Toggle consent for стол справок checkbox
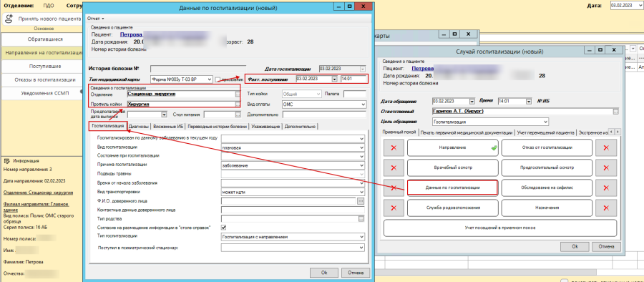 224,228
